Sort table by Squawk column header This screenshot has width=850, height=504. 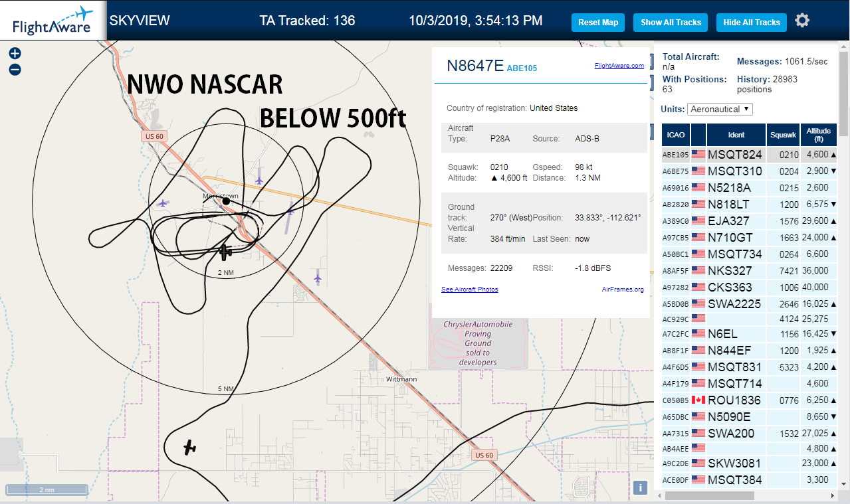click(783, 135)
